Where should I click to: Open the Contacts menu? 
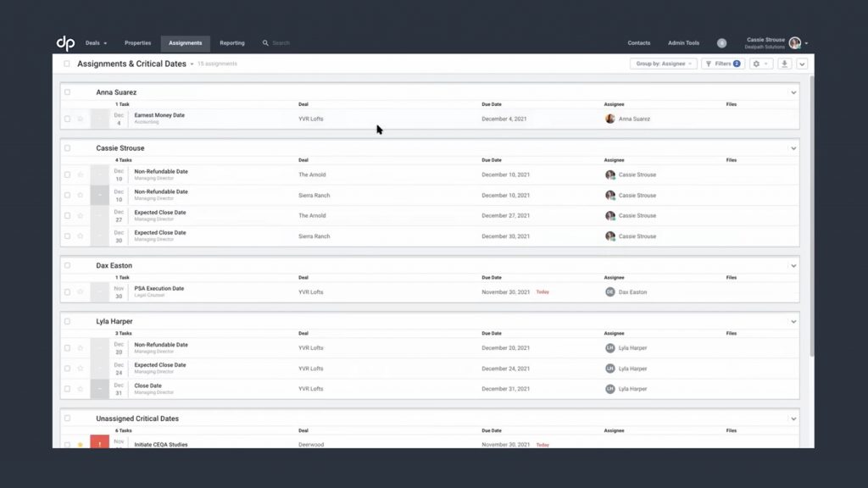[x=639, y=43]
